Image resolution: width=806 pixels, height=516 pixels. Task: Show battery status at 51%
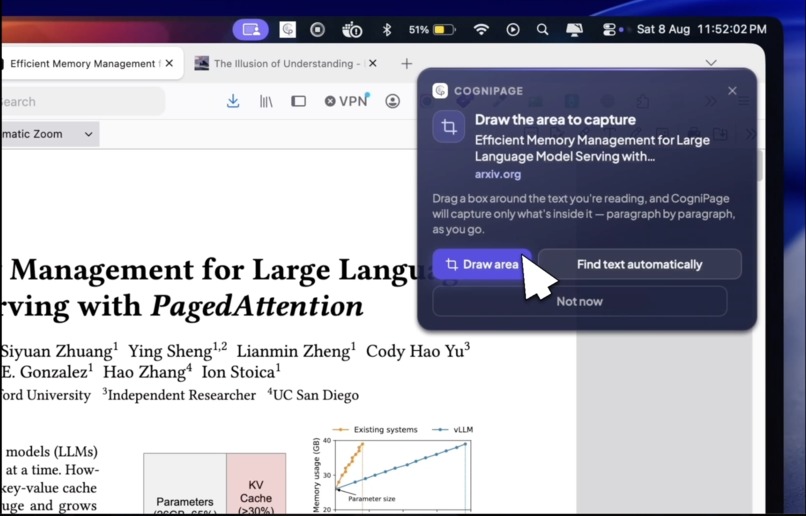(432, 29)
